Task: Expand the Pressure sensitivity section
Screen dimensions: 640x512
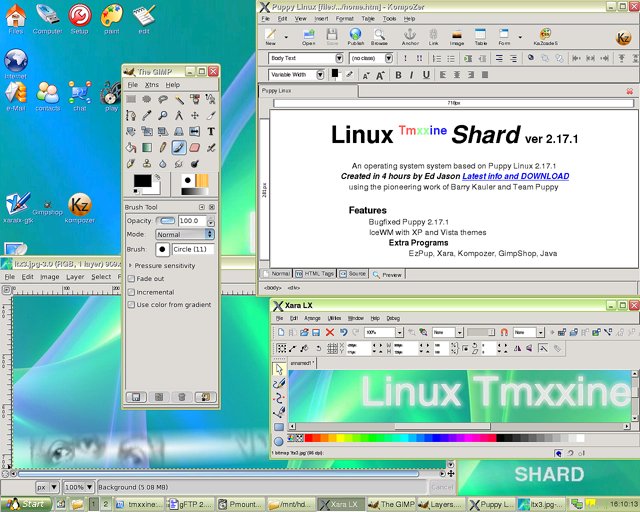Action: click(x=131, y=266)
